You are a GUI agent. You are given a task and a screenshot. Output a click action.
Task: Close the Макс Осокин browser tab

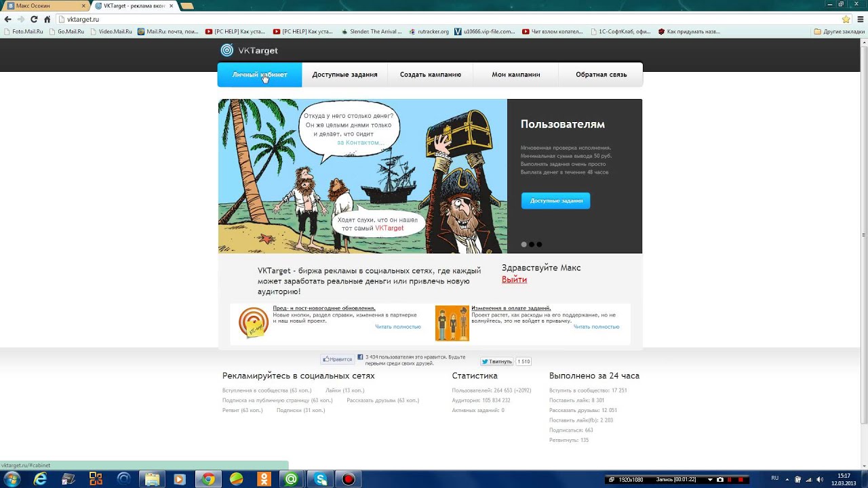83,5
